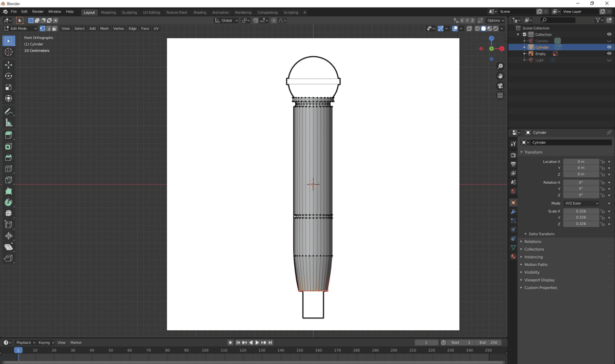Select the Smooth vertices tool

pyautogui.click(x=8, y=213)
